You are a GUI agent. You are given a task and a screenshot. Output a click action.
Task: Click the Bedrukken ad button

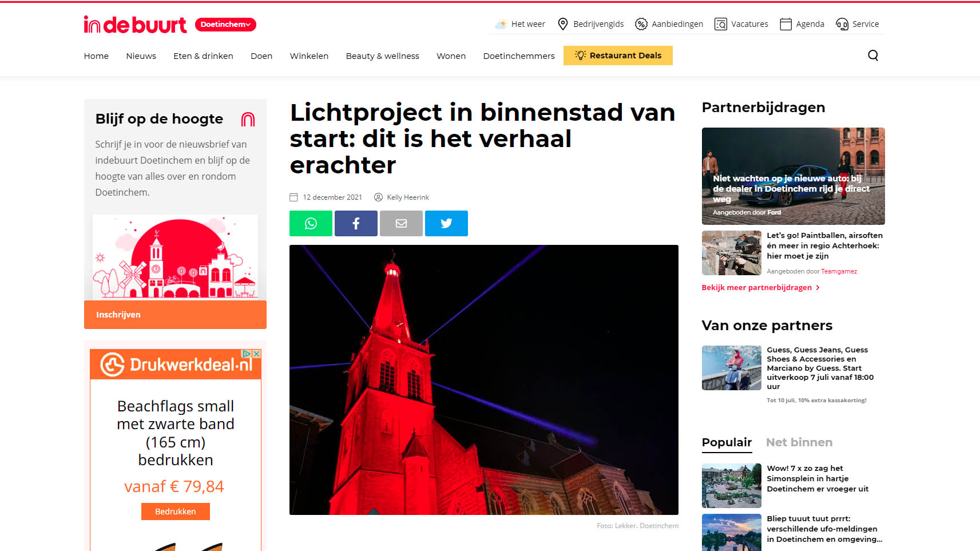pyautogui.click(x=176, y=512)
